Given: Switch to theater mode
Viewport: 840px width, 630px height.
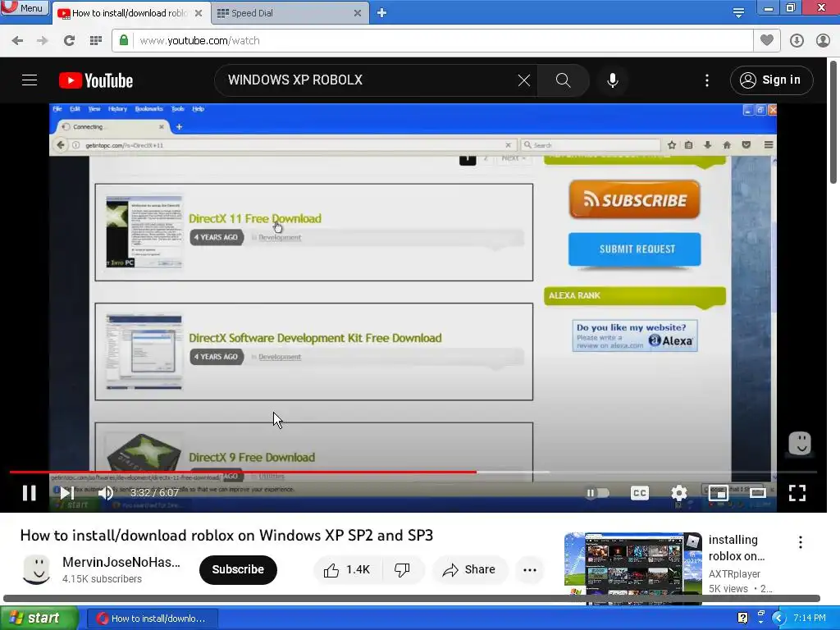Looking at the screenshot, I should (757, 493).
